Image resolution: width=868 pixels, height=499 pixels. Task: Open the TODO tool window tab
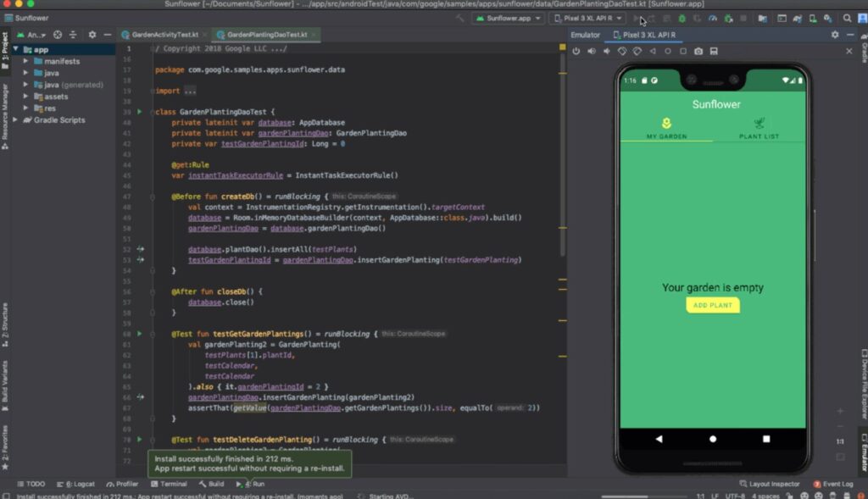(x=31, y=484)
